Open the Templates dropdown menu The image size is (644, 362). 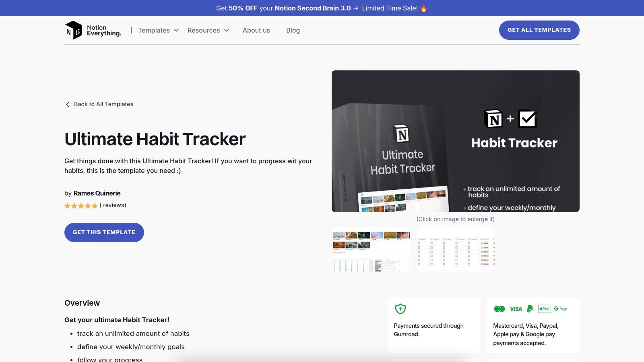158,30
